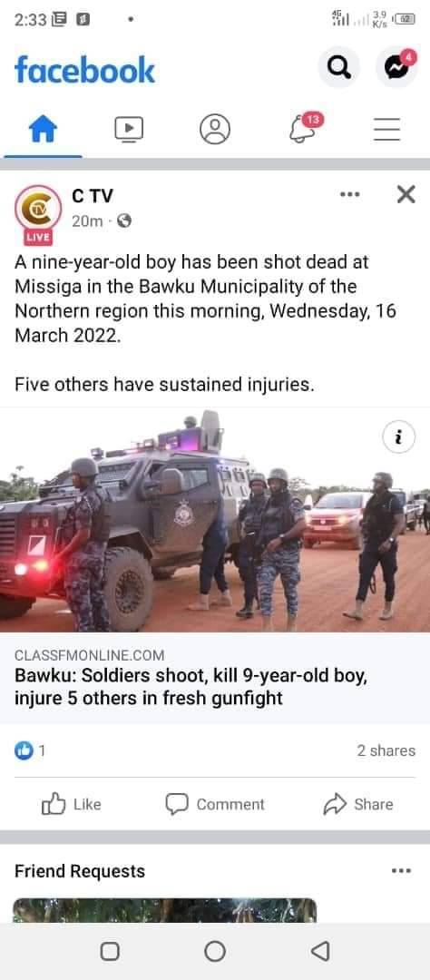430x980 pixels.
Task: View the 2 shares list
Action: point(386,750)
